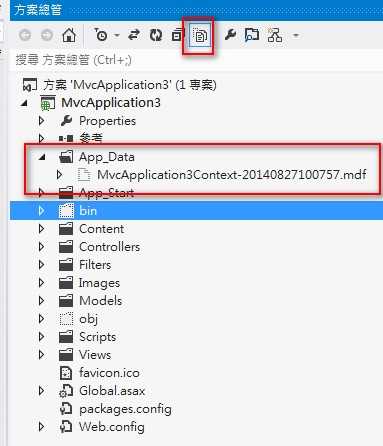Expand the App_Start folder
The height and width of the screenshot is (446, 383).
click(x=41, y=192)
